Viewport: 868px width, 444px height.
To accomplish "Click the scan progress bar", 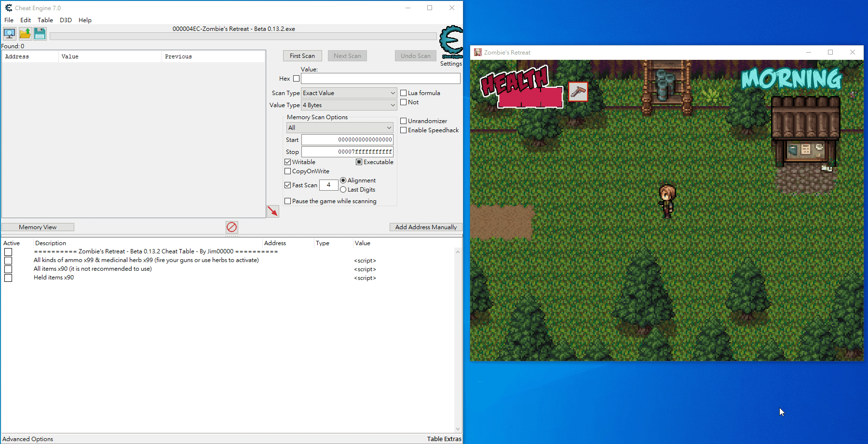I will coord(243,37).
